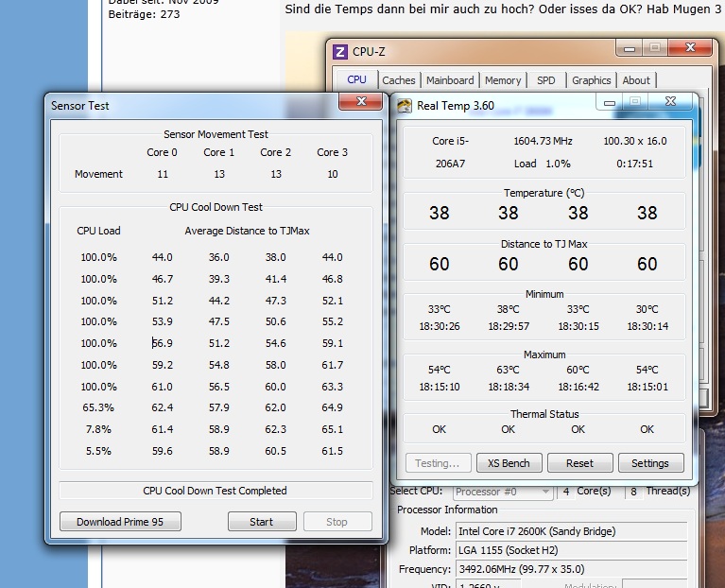
Task: Click the 65.1 distance value for Core 3
Action: 333,429
